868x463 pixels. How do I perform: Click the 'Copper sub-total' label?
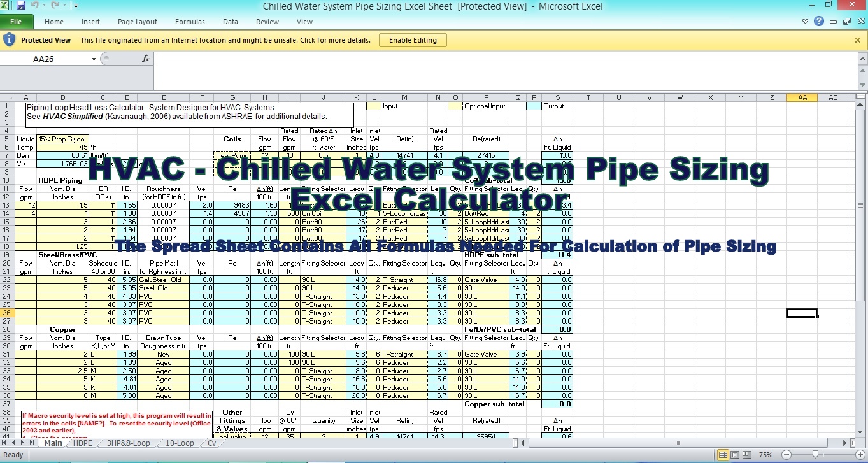495,404
